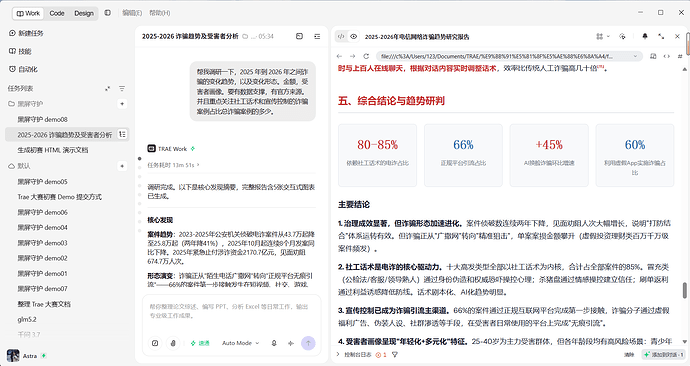Switch to the Design mode tab
Viewport: 690px width, 366px height.
coord(84,13)
